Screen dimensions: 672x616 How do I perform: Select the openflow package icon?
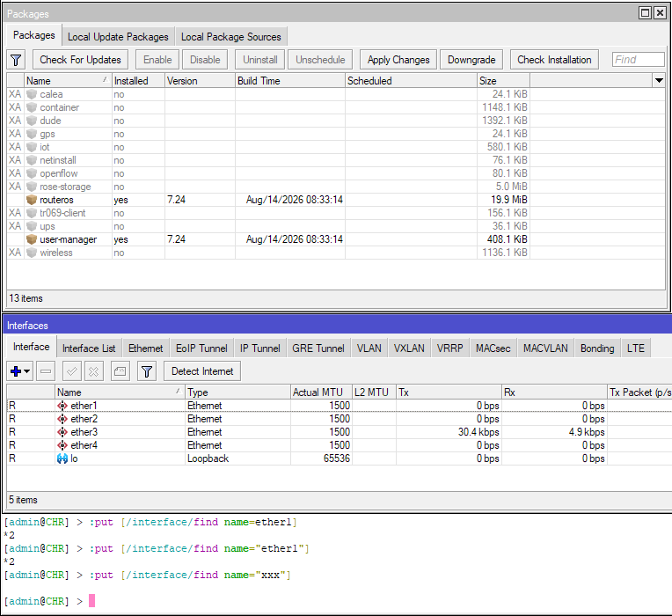pyautogui.click(x=32, y=173)
